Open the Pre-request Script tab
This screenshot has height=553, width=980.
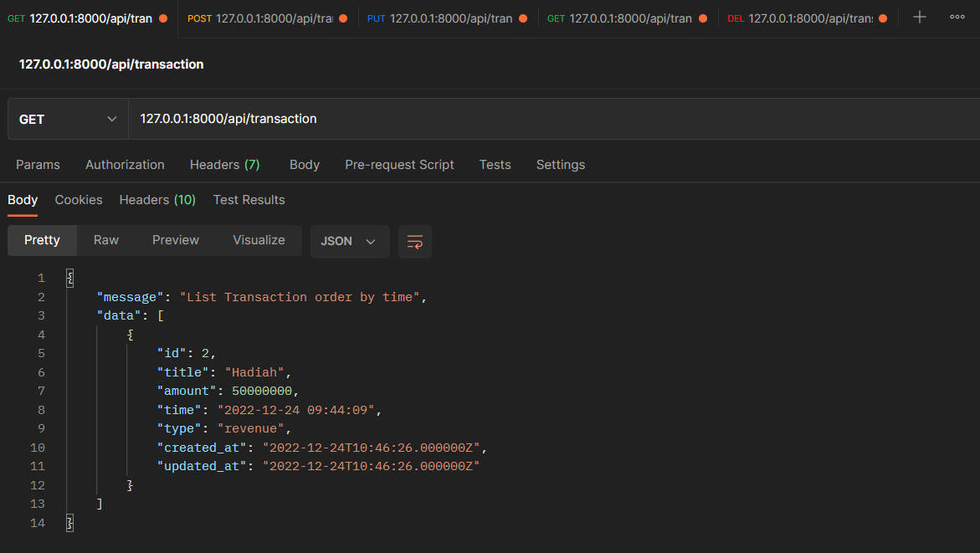[399, 165]
